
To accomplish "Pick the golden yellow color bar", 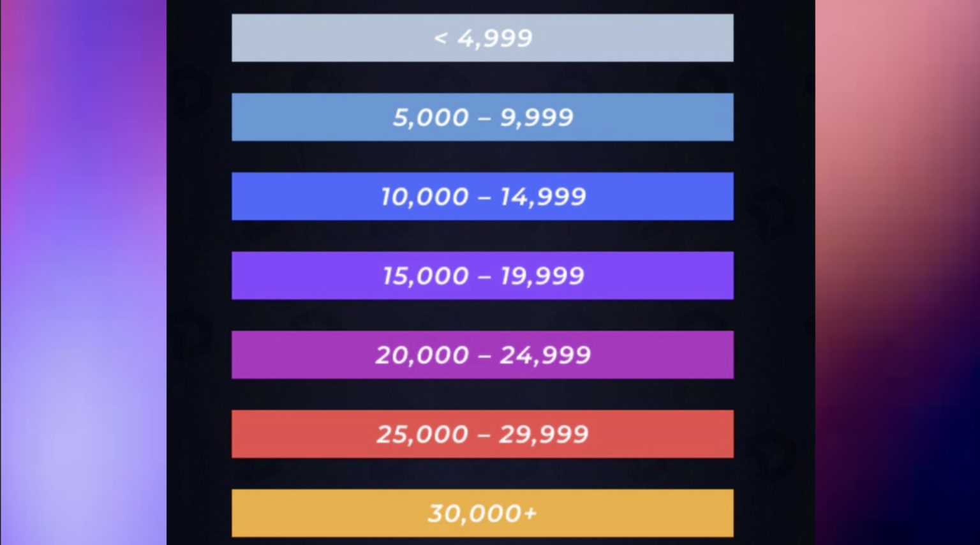I will coord(482,513).
